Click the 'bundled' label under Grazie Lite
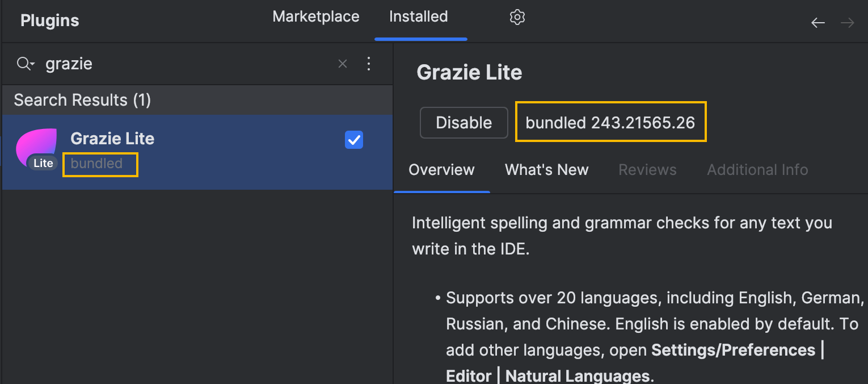This screenshot has width=868, height=384. [97, 164]
